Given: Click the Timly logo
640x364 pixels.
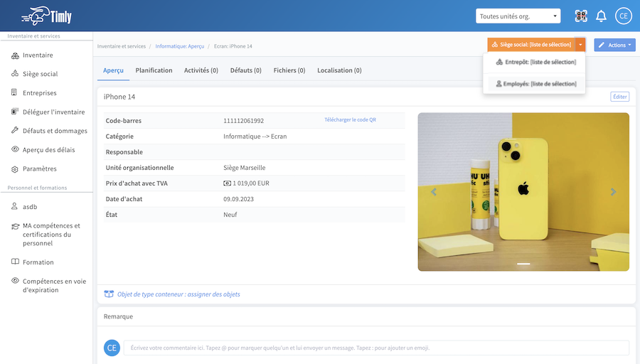Looking at the screenshot, I should click(x=46, y=16).
